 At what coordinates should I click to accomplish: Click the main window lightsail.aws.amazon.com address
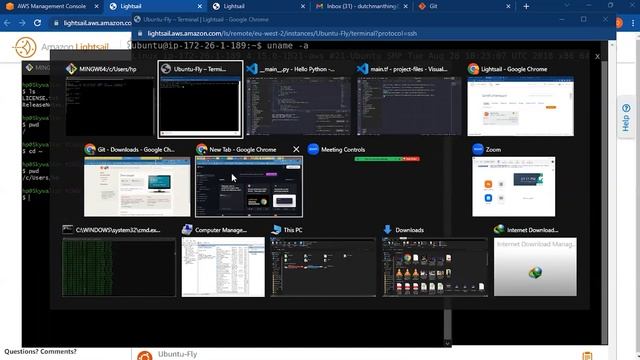[x=97, y=23]
